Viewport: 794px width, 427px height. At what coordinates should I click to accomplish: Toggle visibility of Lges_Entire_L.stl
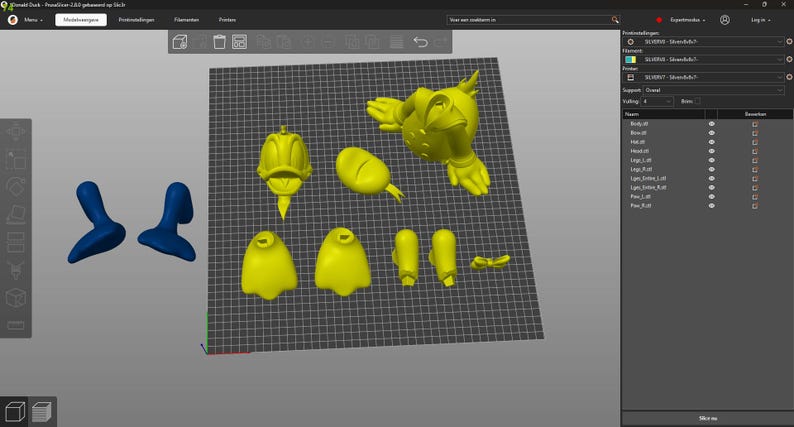coord(711,178)
